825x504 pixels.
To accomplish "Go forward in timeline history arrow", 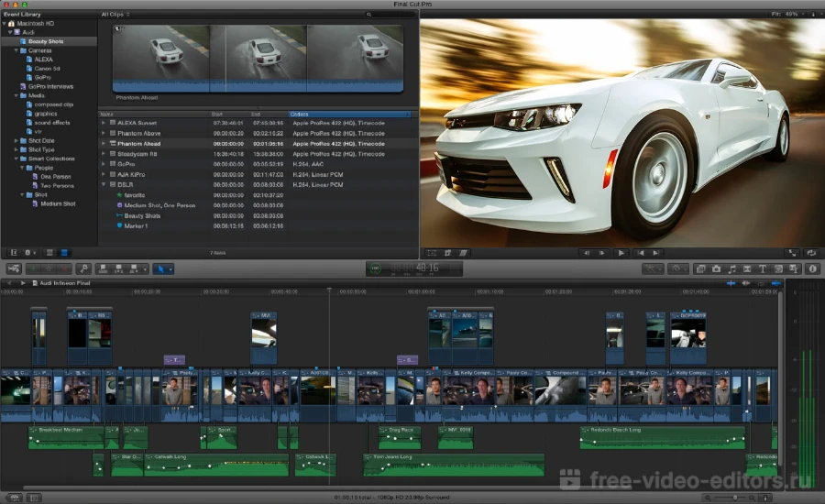I will click(23, 283).
